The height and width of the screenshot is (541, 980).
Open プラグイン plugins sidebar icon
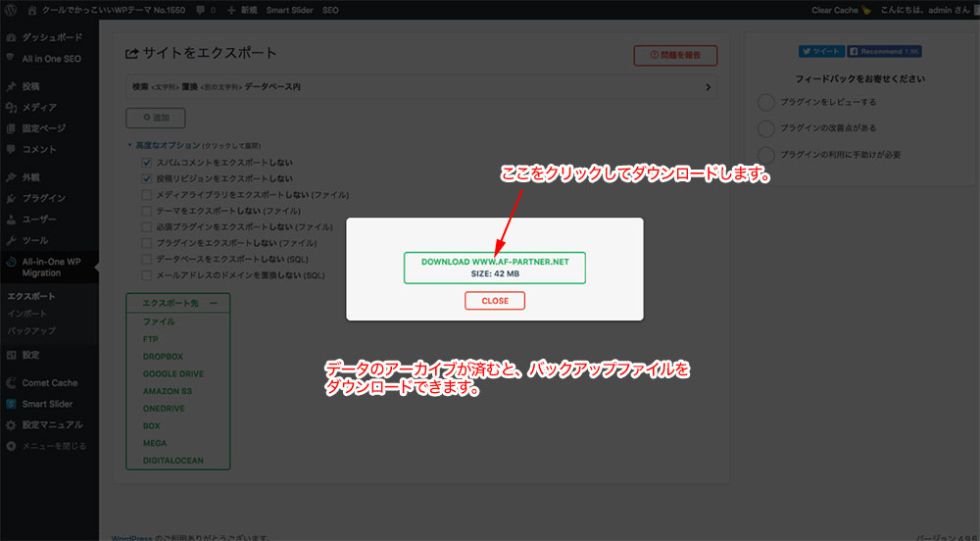11,198
